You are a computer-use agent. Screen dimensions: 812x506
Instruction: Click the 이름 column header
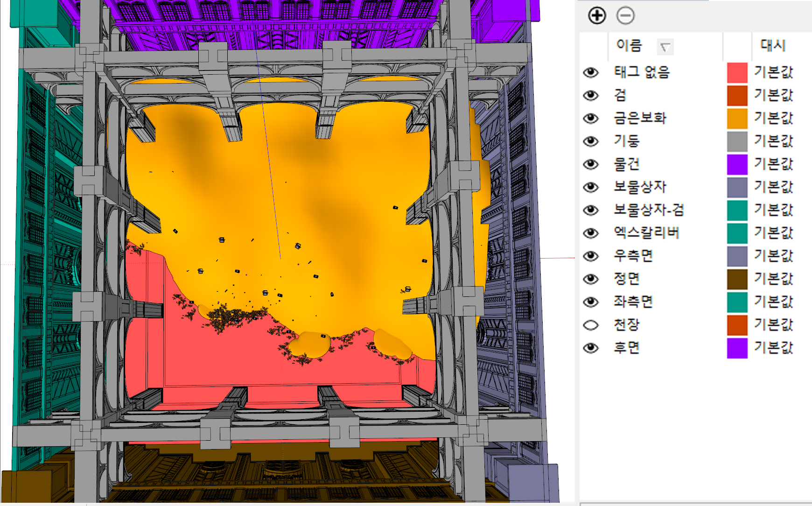[629, 46]
